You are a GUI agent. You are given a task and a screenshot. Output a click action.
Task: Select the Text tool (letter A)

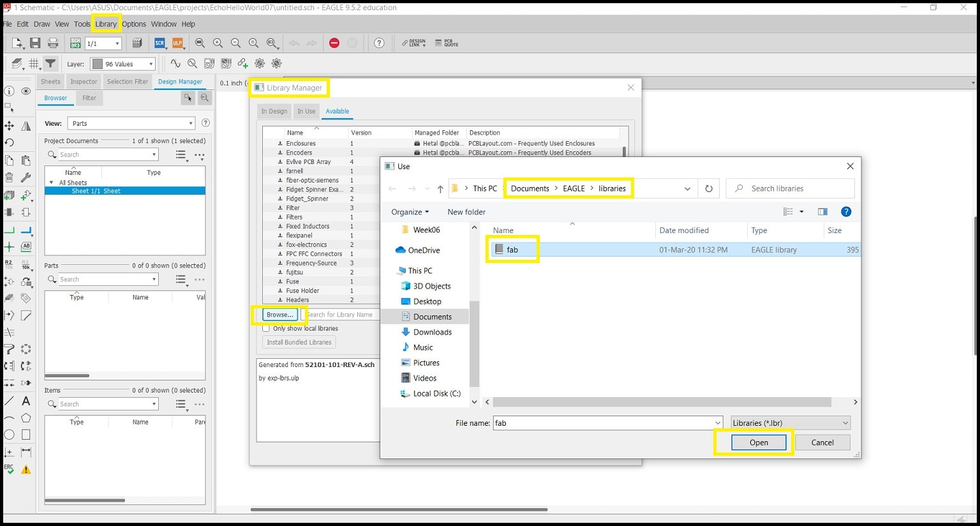point(26,401)
